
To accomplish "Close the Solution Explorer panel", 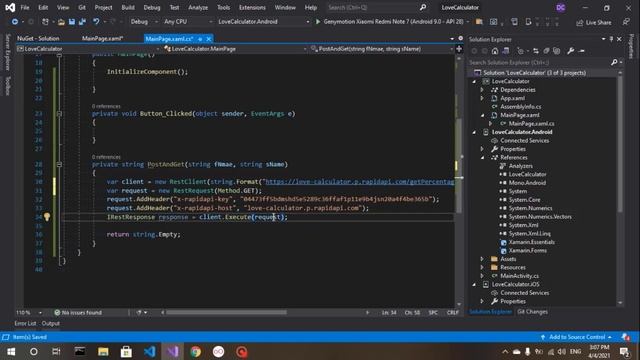I will click(x=619, y=39).
